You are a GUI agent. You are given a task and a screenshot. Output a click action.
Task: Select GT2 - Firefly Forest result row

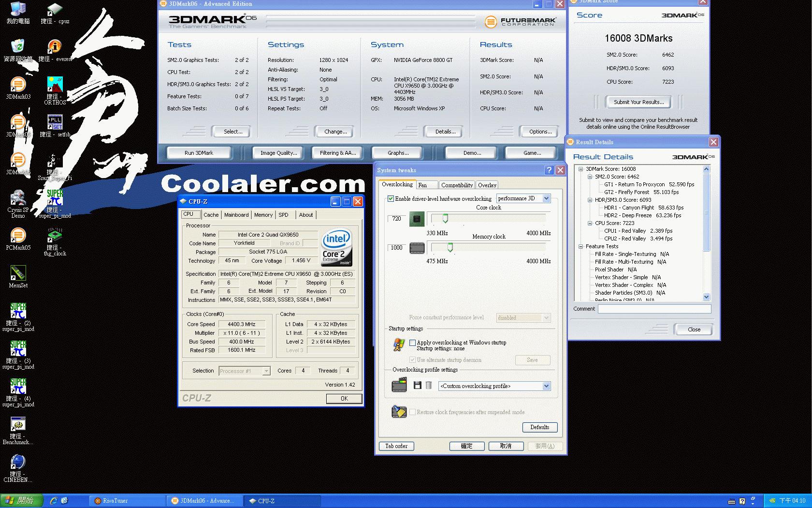(x=641, y=192)
